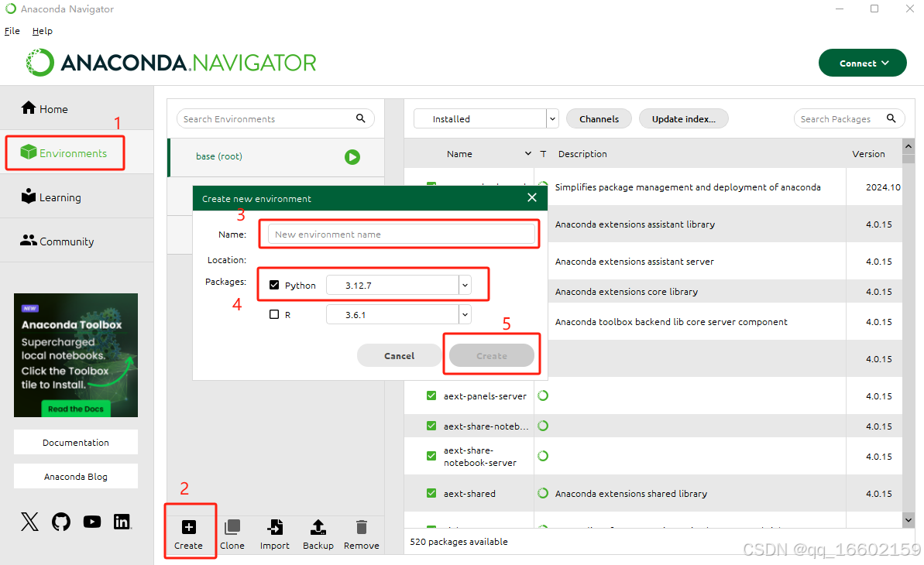The height and width of the screenshot is (565, 924).
Task: Open the Community section
Action: (57, 241)
